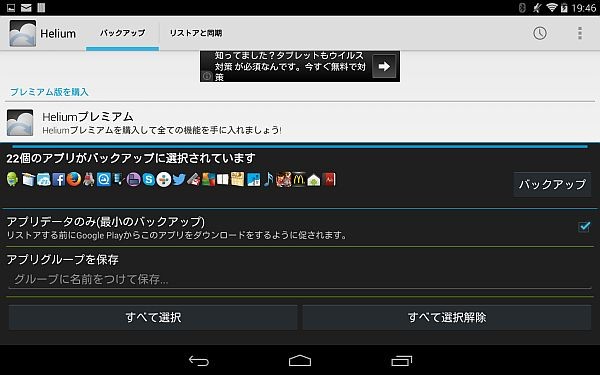The height and width of the screenshot is (375, 600).
Task: Focus the グループに名前をつけて保存 input field
Action: coord(300,279)
